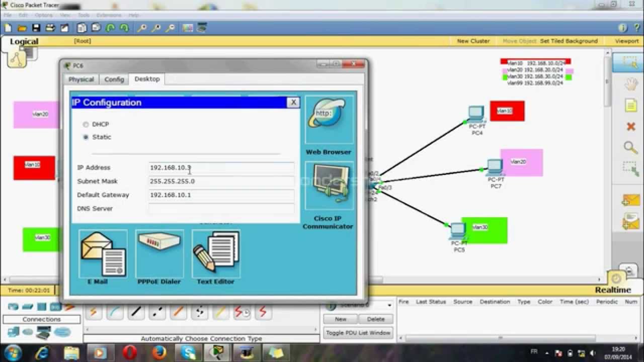Switch to the Physical tab in PC6
Screen dimensions: 644x362
pyautogui.click(x=81, y=79)
